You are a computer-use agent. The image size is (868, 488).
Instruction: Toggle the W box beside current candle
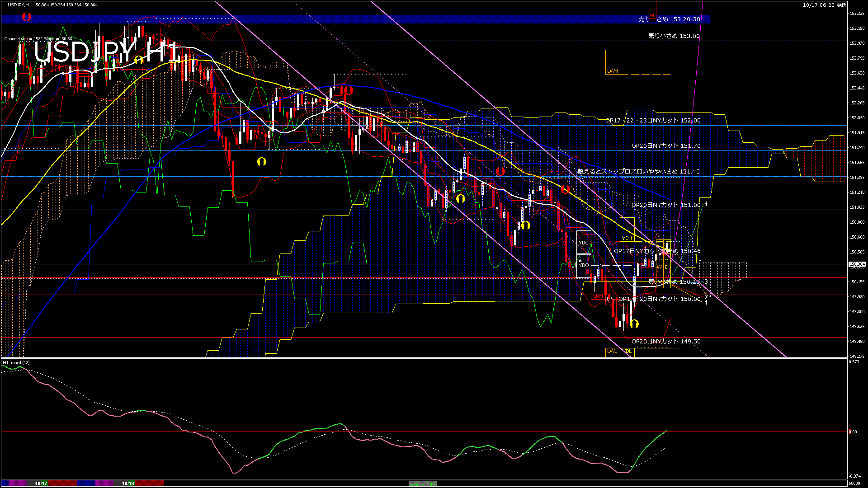(660, 267)
